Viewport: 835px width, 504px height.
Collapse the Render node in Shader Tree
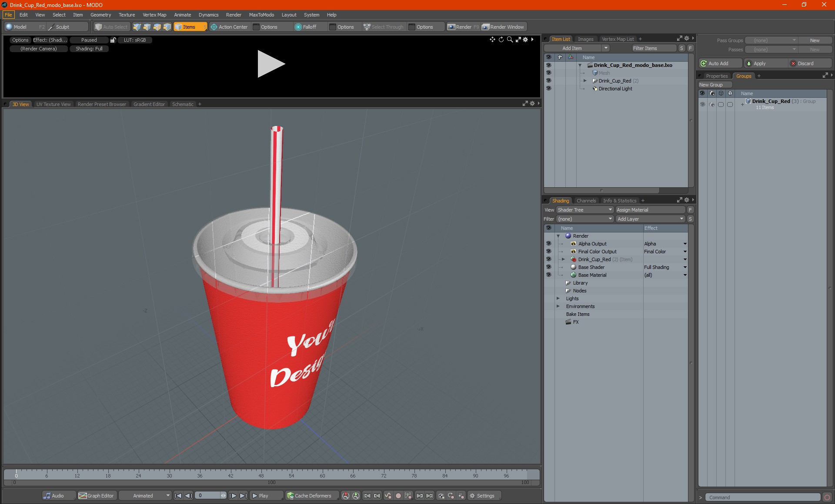[x=558, y=236]
